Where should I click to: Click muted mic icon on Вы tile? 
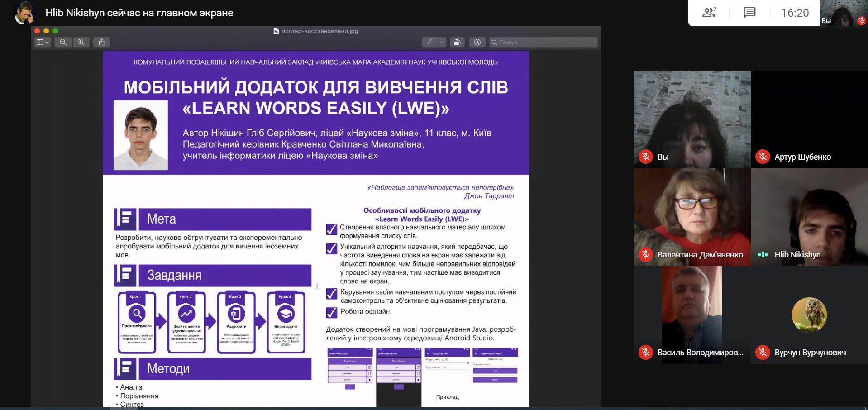click(x=646, y=157)
